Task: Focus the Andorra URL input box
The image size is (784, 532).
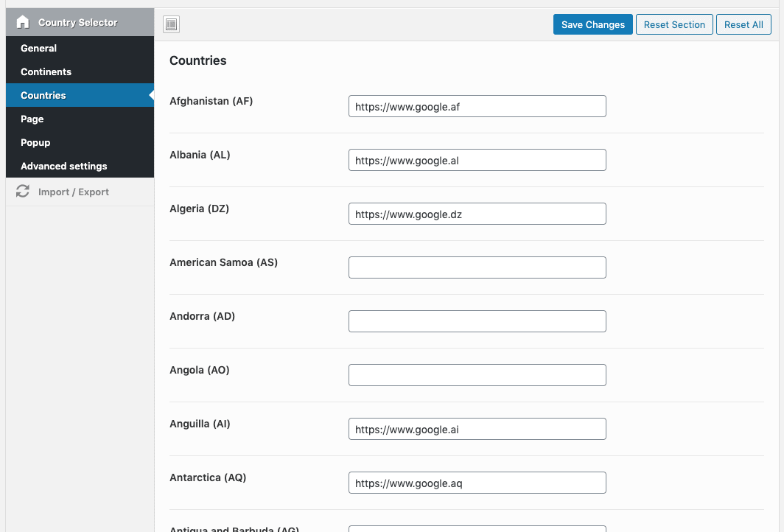Action: pos(477,321)
